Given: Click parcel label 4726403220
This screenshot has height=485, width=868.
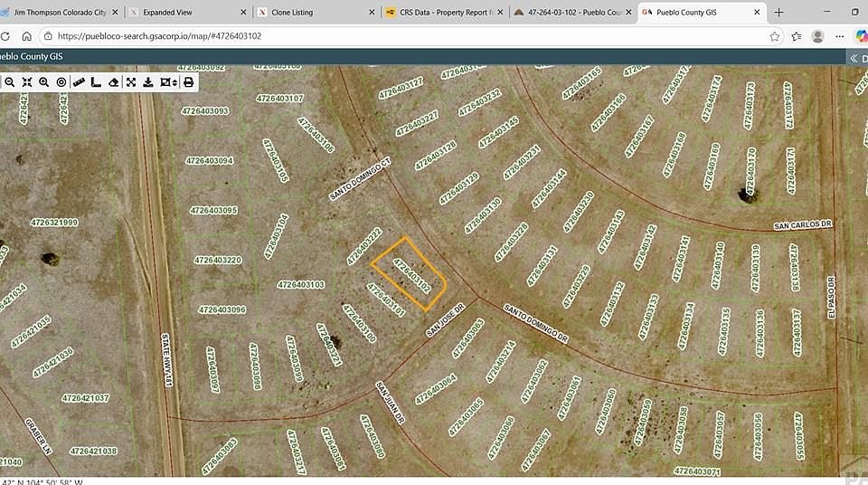Looking at the screenshot, I should (x=218, y=260).
